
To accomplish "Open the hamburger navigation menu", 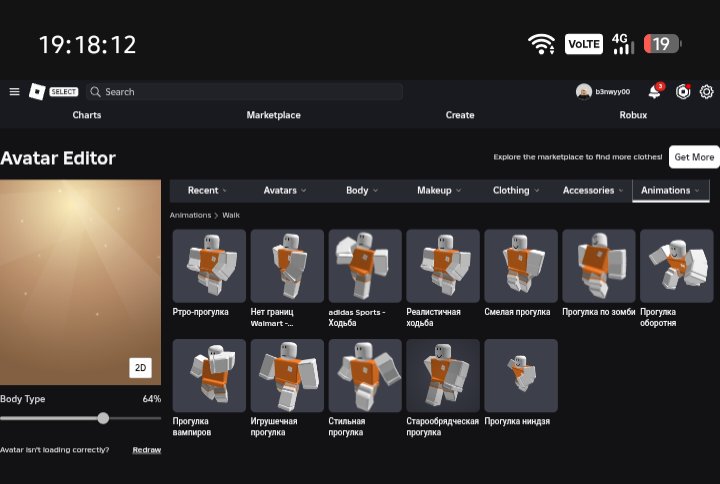I will pyautogui.click(x=14, y=92).
